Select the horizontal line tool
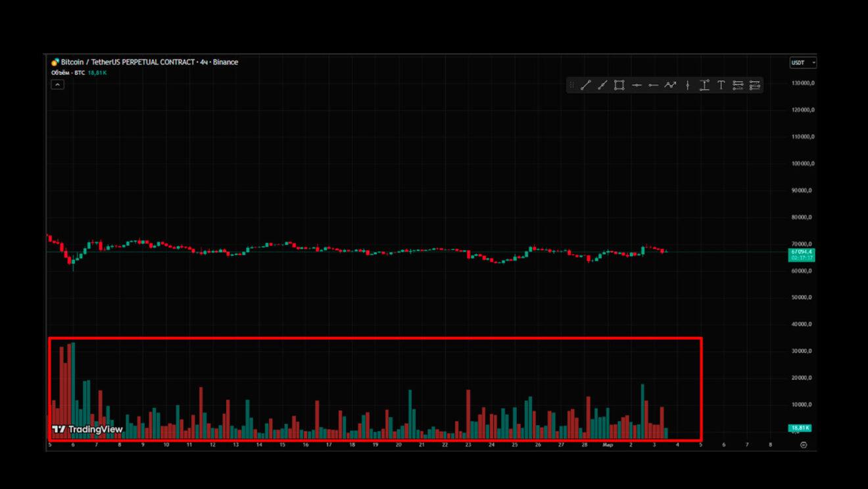868x489 pixels. (x=637, y=85)
